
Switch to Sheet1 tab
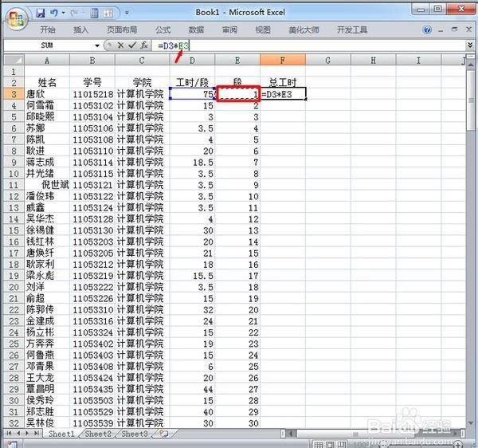(61, 434)
